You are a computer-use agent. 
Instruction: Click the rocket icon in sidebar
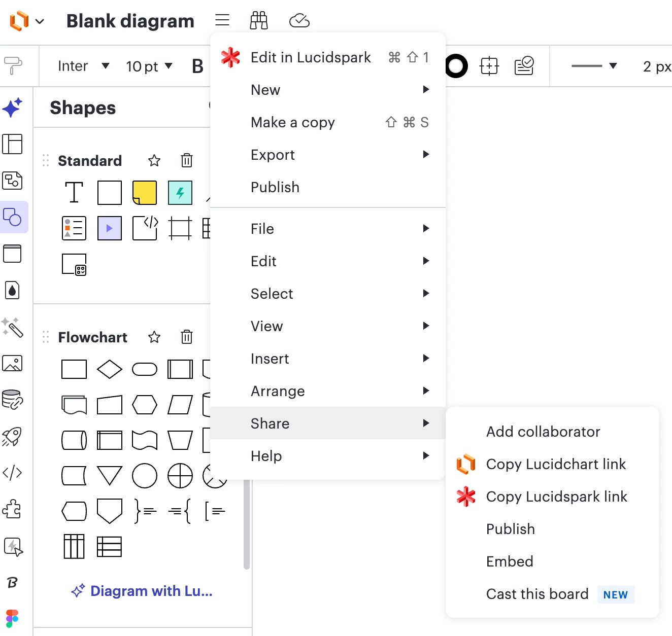[x=12, y=436]
